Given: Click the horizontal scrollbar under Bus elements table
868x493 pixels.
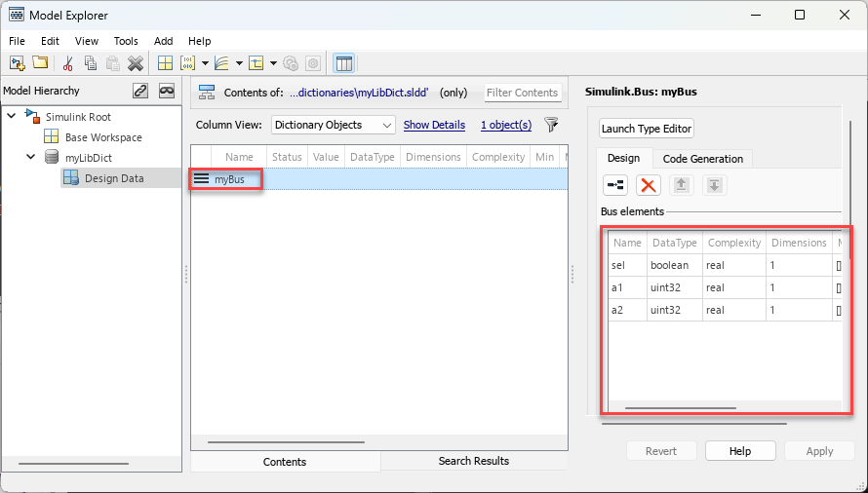Looking at the screenshot, I should (x=680, y=409).
